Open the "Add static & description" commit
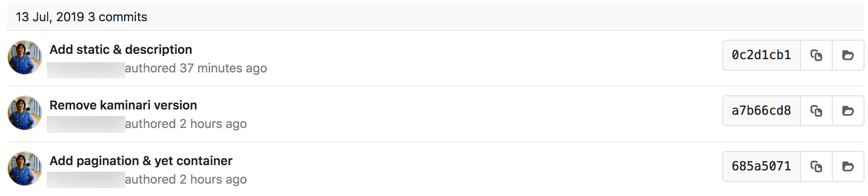This screenshot has height=196, width=868. point(121,49)
